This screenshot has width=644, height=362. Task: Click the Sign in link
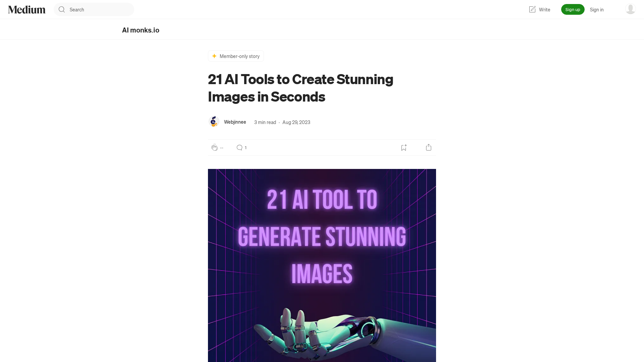coord(596,9)
